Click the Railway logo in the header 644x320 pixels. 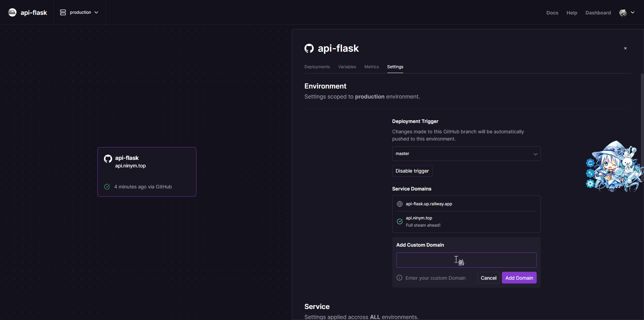point(12,12)
